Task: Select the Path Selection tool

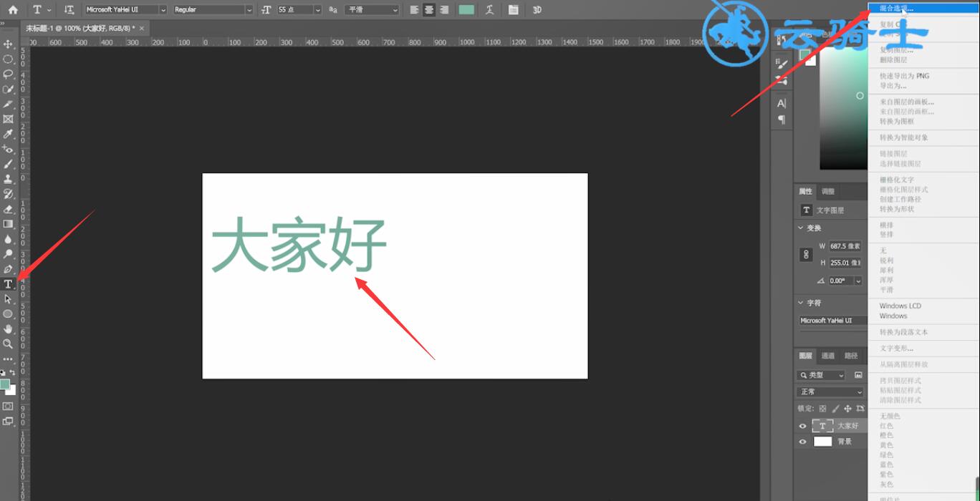Action: coord(9,299)
